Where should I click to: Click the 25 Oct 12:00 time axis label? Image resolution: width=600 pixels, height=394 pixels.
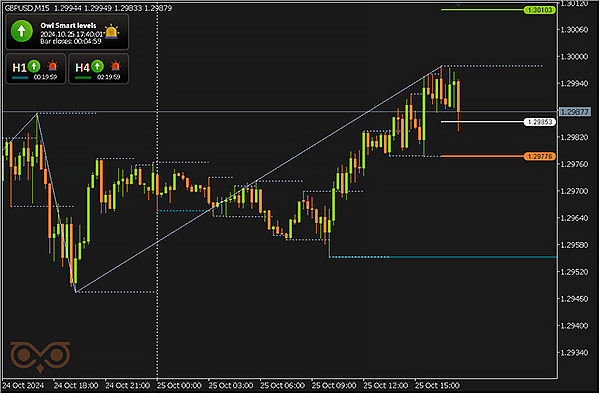pyautogui.click(x=385, y=385)
